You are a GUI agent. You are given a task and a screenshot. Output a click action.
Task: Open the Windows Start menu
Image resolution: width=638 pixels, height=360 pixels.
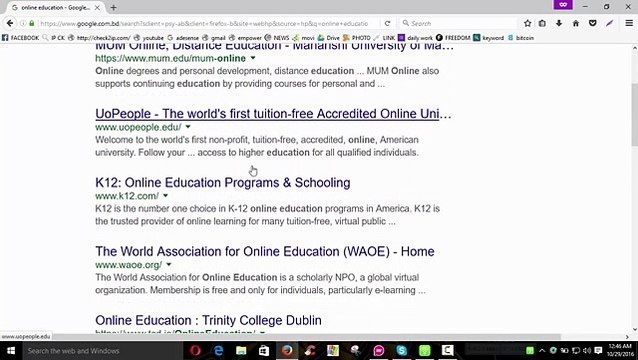11,350
